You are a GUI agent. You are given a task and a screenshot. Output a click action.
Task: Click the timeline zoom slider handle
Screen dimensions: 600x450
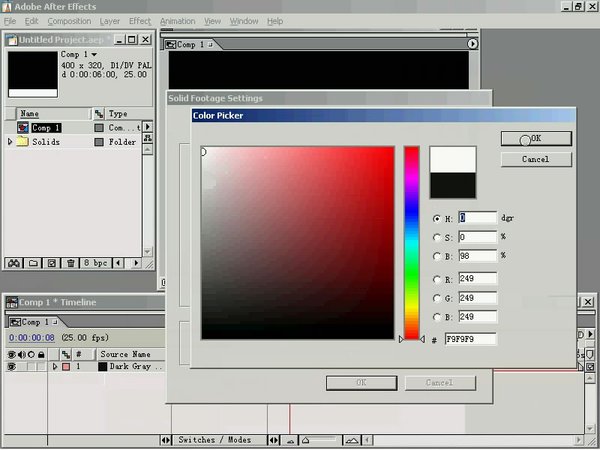tap(305, 440)
